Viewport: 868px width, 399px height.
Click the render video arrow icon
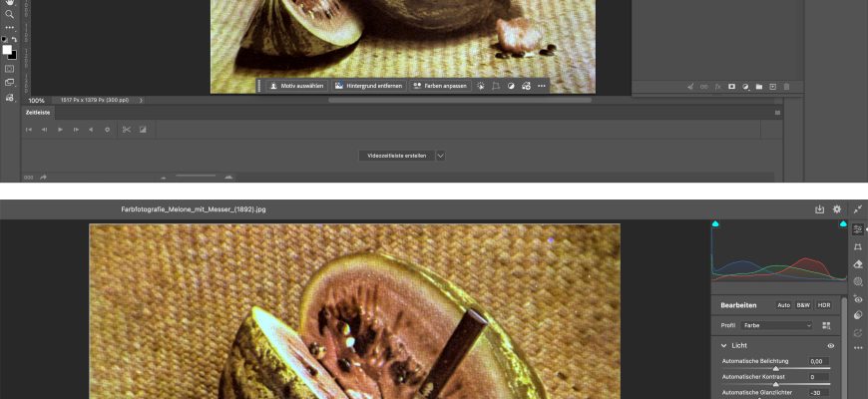(x=43, y=178)
